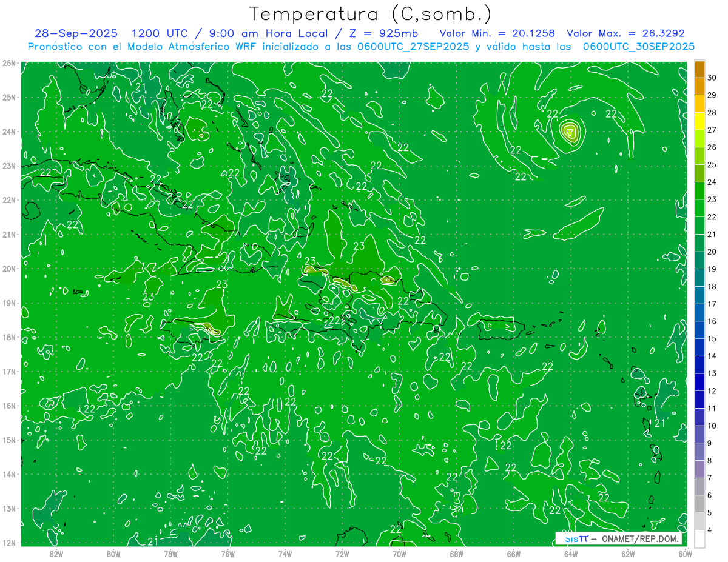The width and height of the screenshot is (728, 562).
Task: Click the "17N" latitude label
Action: pyautogui.click(x=9, y=371)
